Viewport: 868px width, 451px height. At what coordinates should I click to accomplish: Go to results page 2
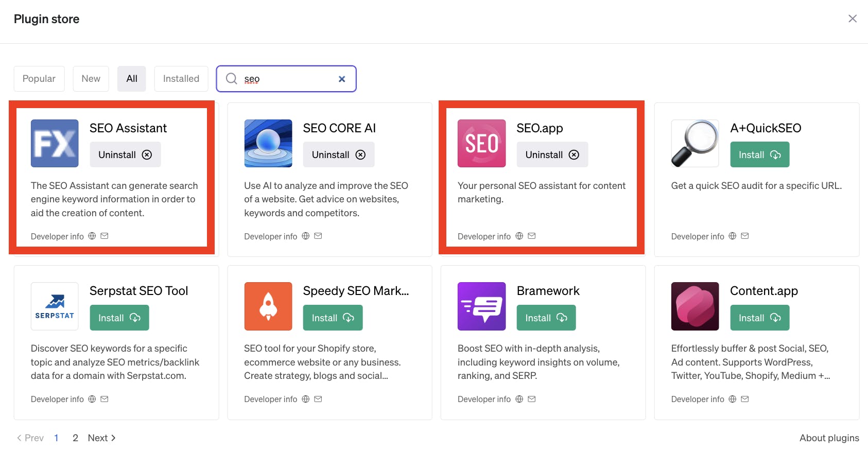[x=75, y=438]
